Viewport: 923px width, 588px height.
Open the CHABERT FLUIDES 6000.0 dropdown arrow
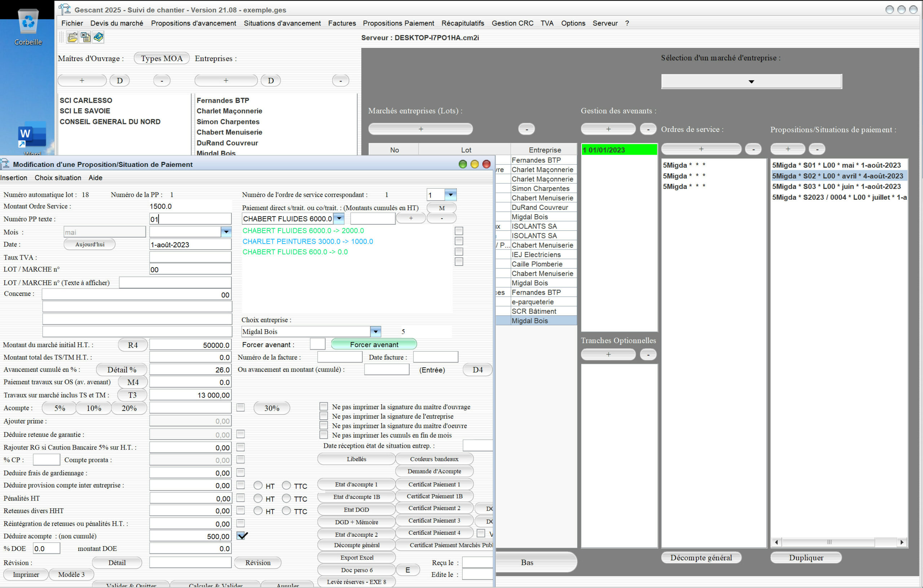pos(339,218)
